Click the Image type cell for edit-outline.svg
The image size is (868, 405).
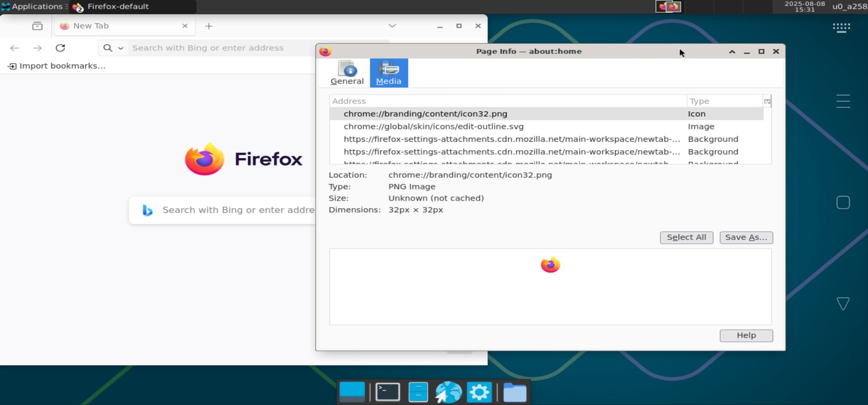pyautogui.click(x=701, y=126)
